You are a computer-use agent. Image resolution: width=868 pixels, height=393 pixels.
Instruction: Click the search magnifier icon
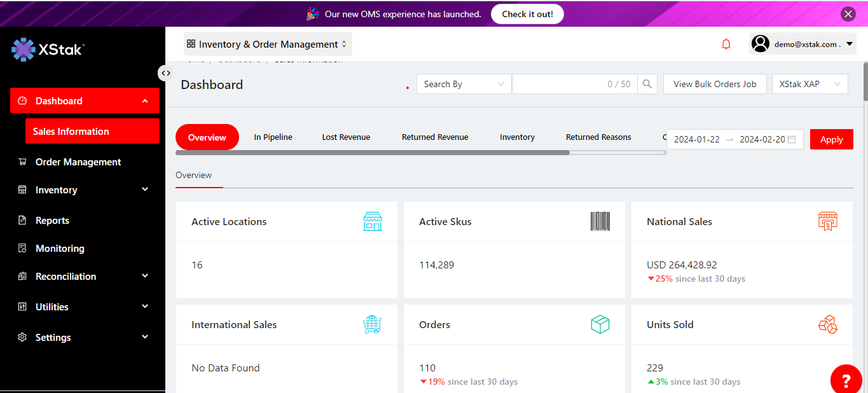(x=647, y=84)
